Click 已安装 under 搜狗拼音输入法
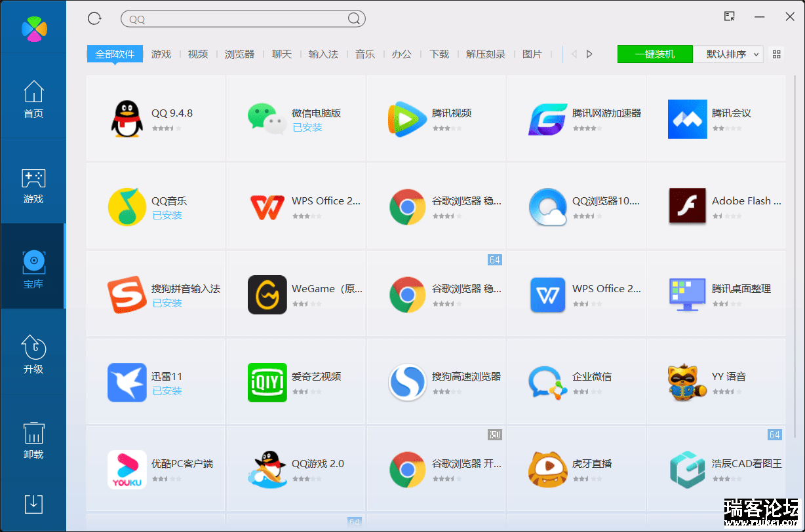This screenshot has width=805, height=532. pos(167,303)
